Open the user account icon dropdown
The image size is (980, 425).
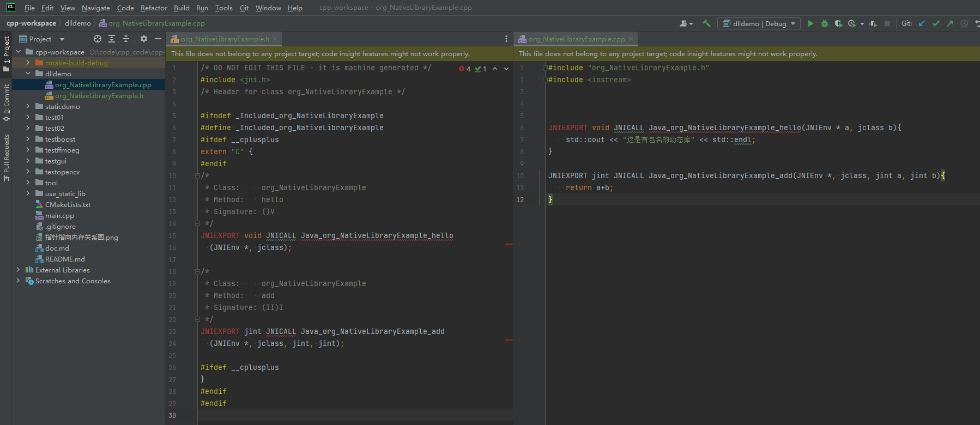tap(686, 23)
